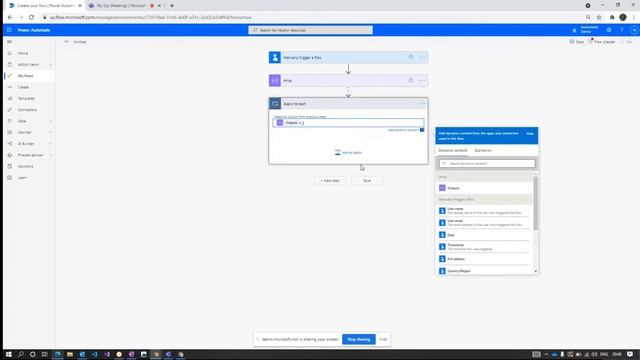
Task: Click the top search resources box
Action: point(310,30)
